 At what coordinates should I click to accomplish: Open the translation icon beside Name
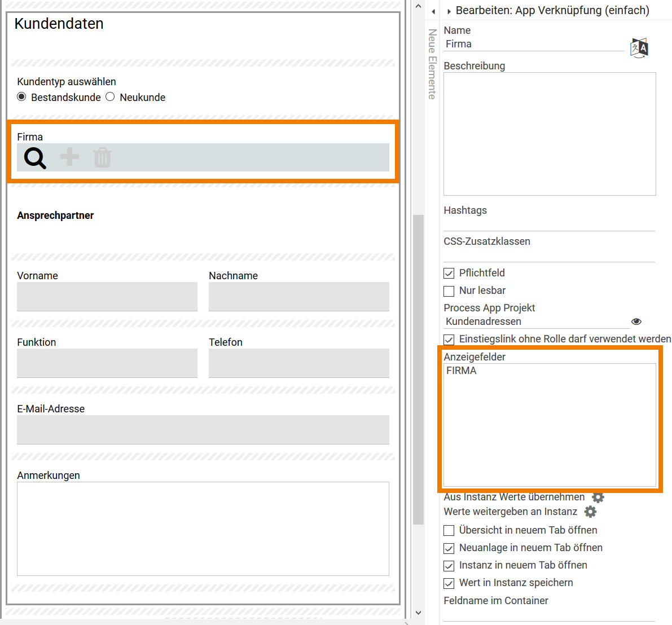(x=639, y=48)
